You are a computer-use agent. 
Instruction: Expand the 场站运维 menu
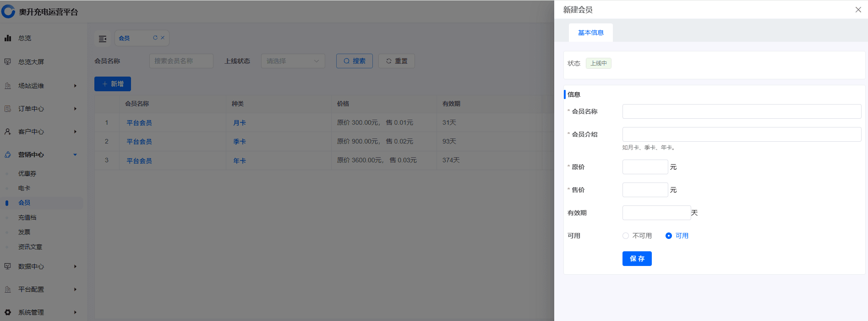41,86
